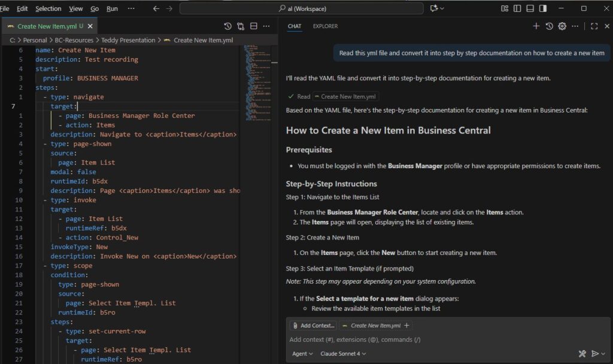Open the Agent mode dropdown
The image size is (613, 364).
tap(302, 353)
